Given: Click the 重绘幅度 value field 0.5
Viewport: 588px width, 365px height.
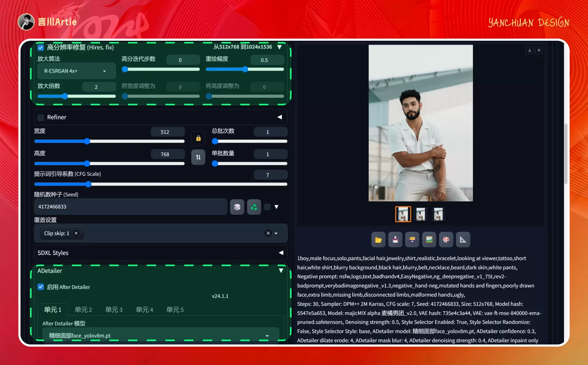Looking at the screenshot, I should coord(267,60).
